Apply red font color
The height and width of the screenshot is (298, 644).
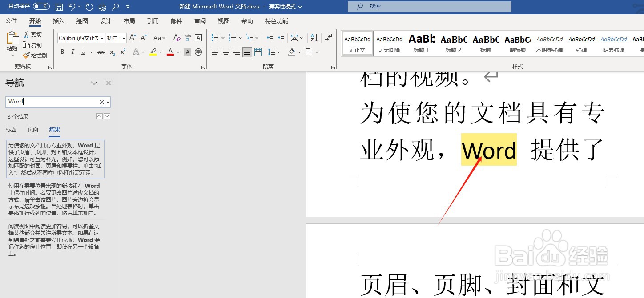[x=170, y=52]
